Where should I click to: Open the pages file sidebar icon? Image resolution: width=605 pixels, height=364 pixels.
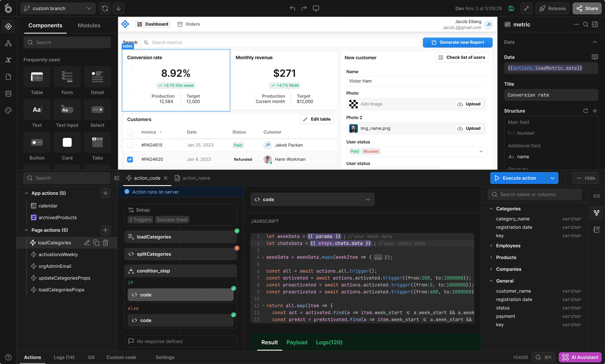[x=8, y=77]
